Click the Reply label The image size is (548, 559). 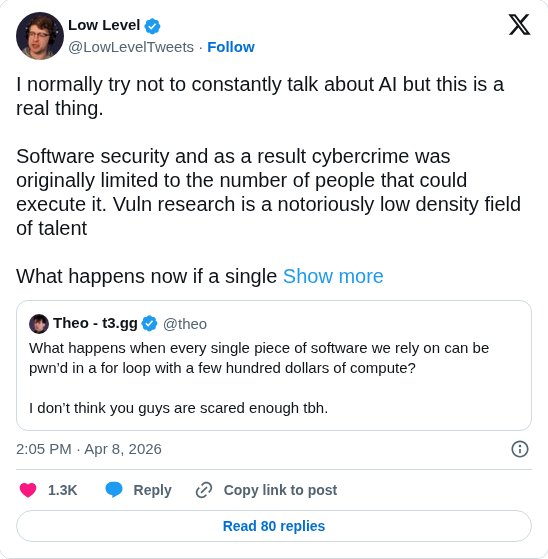152,490
